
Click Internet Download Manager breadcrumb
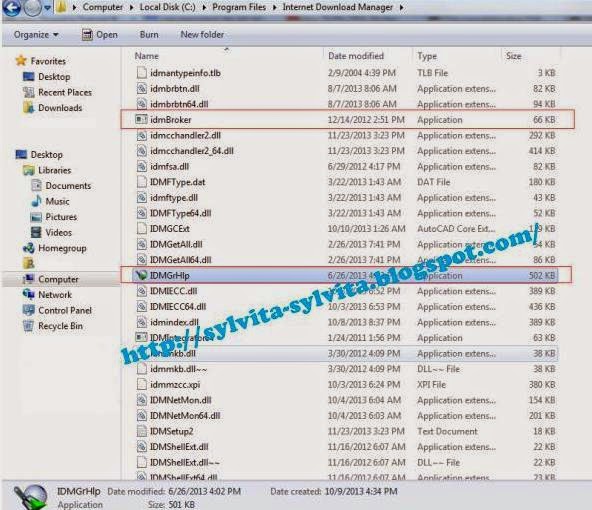(x=338, y=7)
